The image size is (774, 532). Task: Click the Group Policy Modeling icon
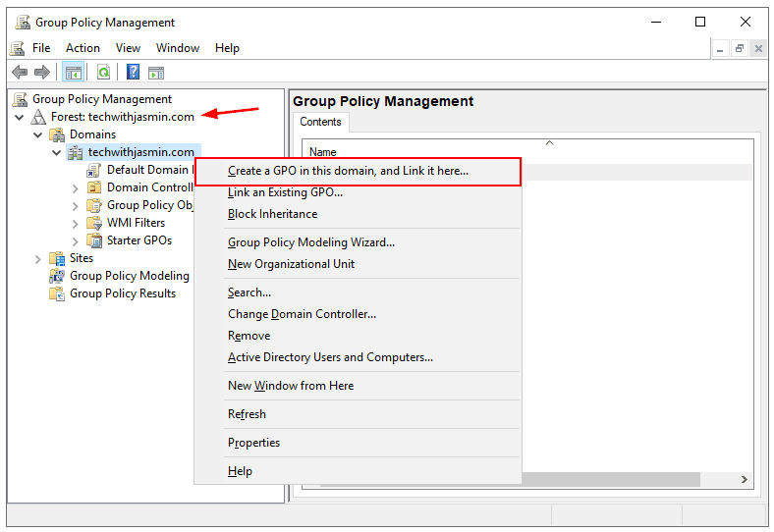point(57,276)
